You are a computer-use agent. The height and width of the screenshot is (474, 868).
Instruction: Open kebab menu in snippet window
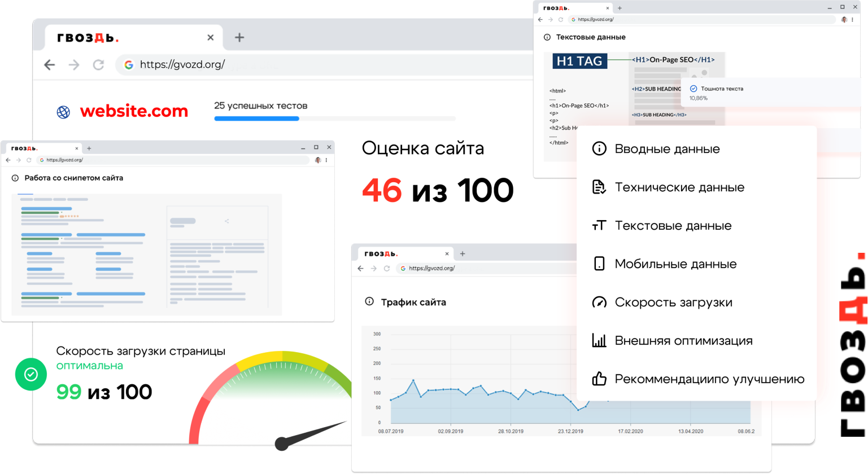click(326, 160)
